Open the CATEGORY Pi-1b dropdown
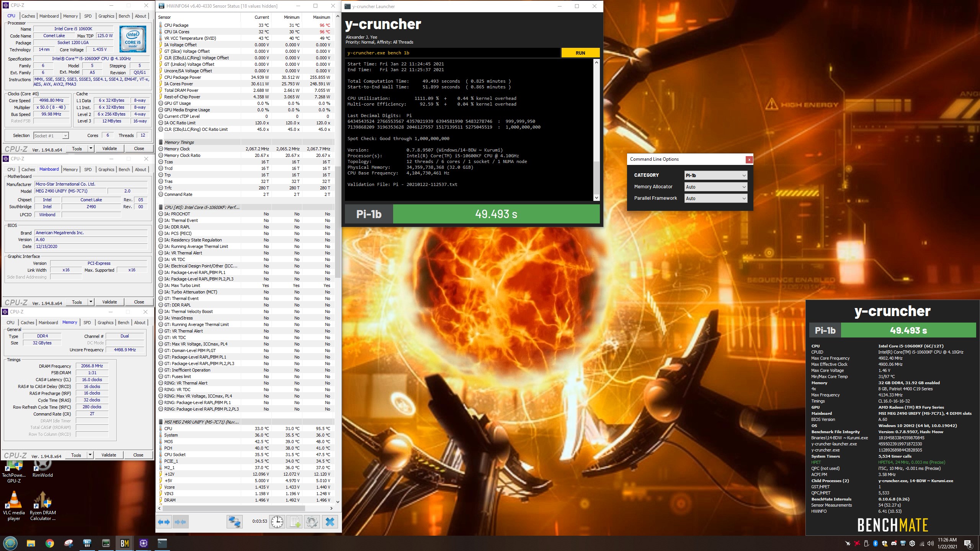 click(715, 175)
